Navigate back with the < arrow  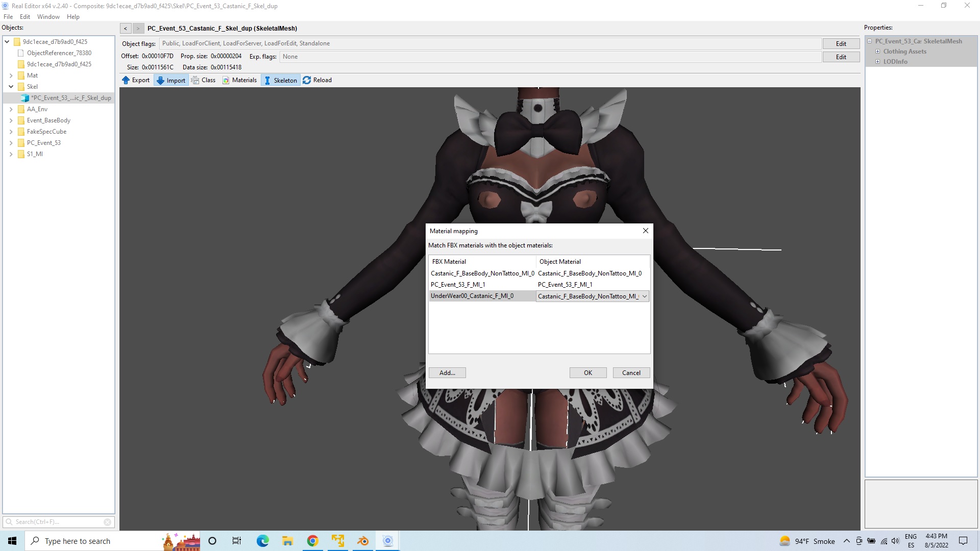click(x=126, y=29)
